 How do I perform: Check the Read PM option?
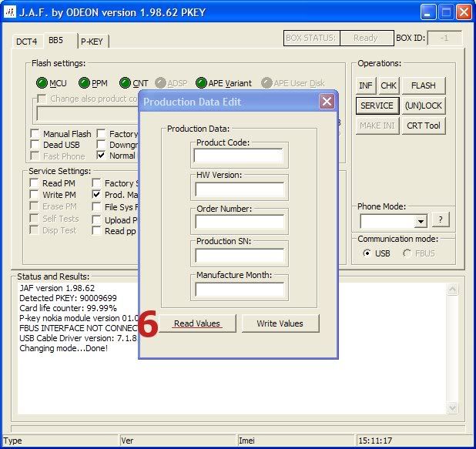(x=34, y=183)
